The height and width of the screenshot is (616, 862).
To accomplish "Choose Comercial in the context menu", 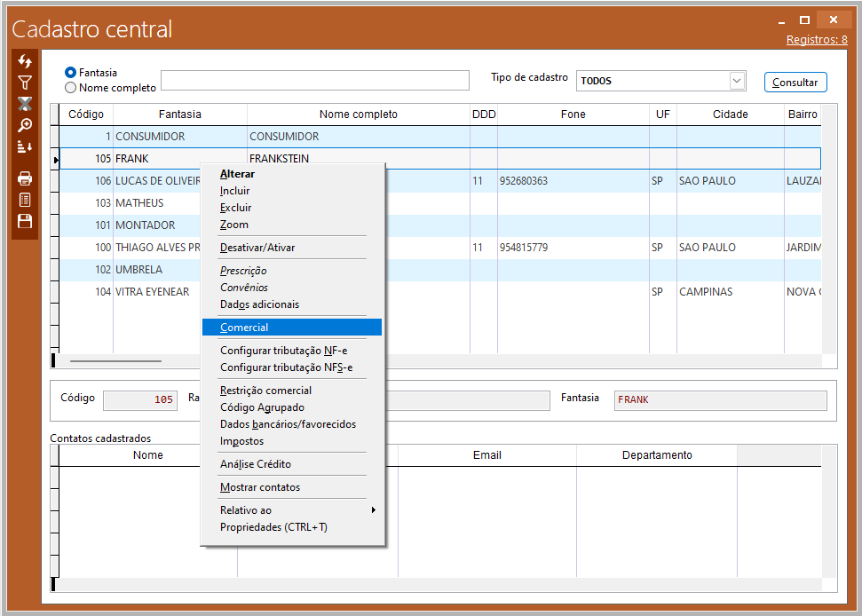I will click(244, 328).
